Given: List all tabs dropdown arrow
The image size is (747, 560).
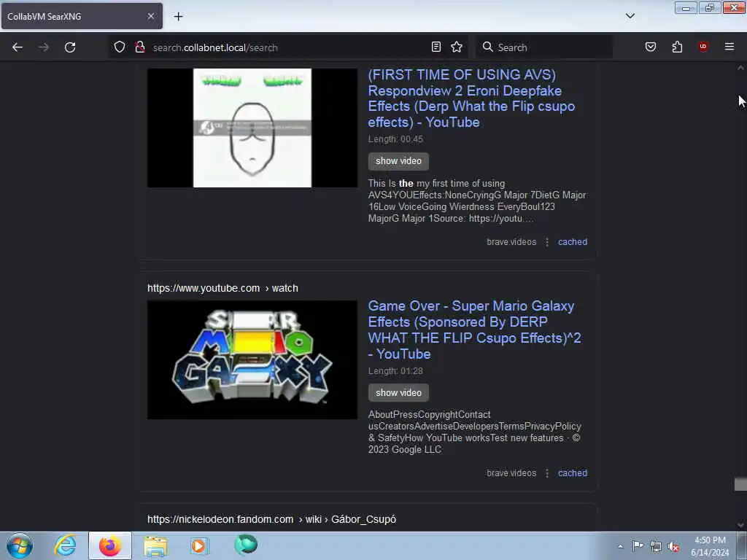Looking at the screenshot, I should pos(630,16).
